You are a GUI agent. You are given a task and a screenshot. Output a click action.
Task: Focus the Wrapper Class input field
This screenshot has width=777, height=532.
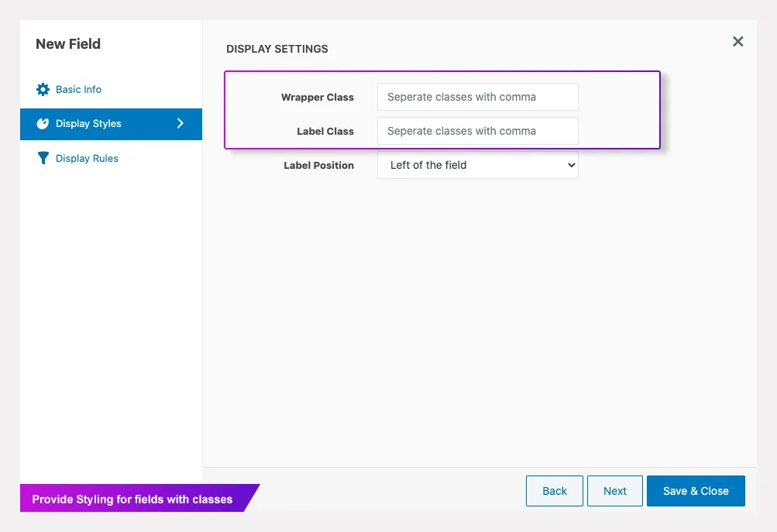(478, 97)
